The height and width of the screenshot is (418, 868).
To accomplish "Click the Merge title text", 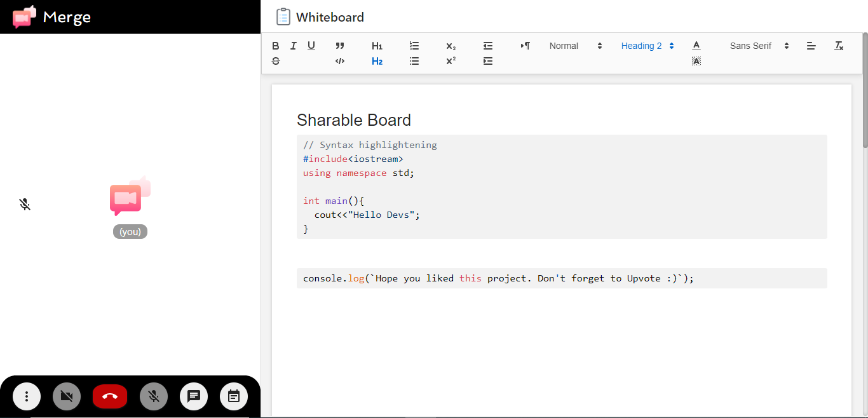I will [67, 17].
